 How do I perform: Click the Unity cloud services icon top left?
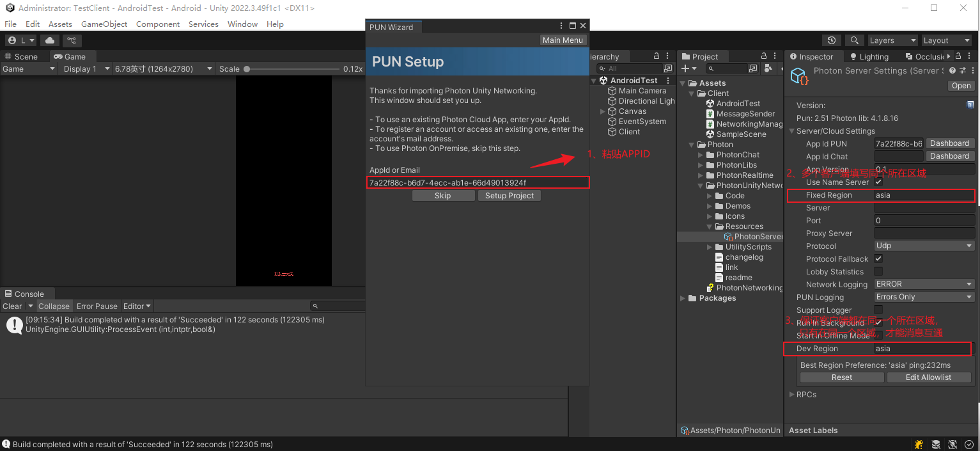[49, 40]
